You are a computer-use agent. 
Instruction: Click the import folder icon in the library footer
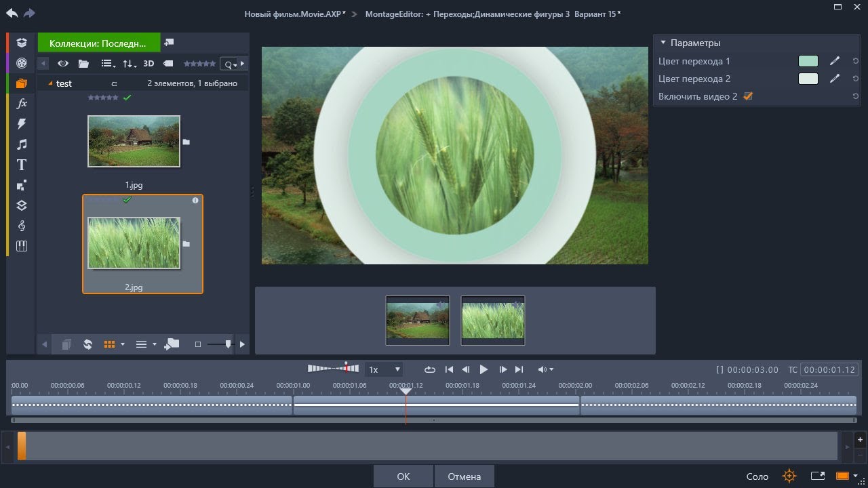pos(172,344)
